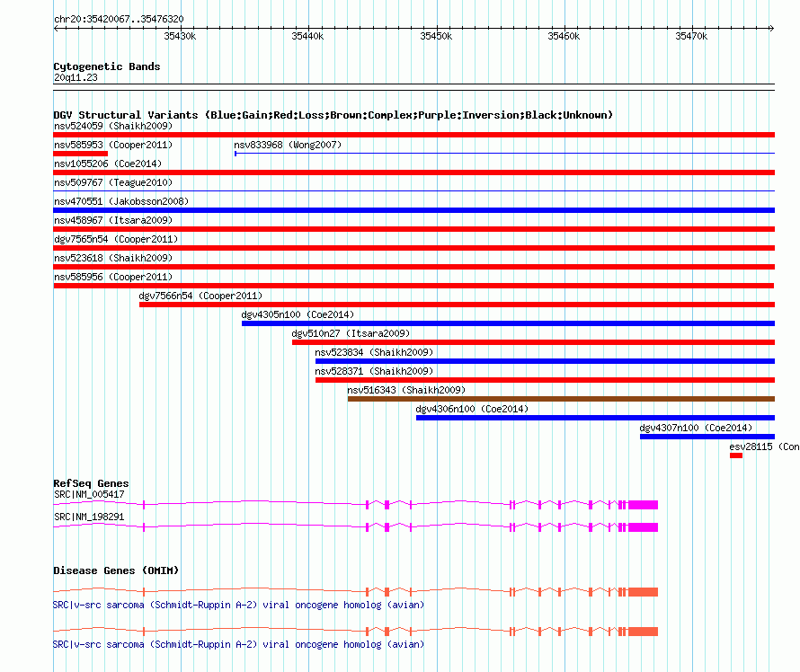The width and height of the screenshot is (800, 672).
Task: Click the SRC|NM_005417 transcript label
Action: [x=89, y=494]
